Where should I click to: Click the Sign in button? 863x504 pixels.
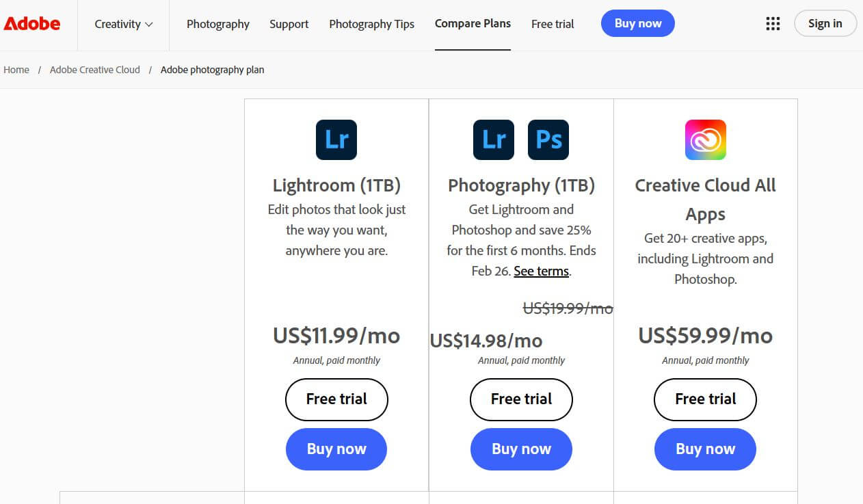pos(825,23)
